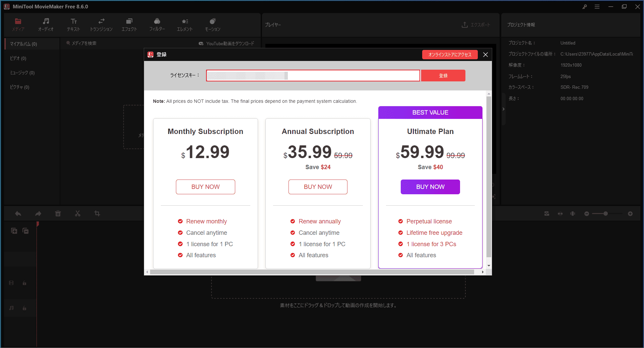
Task: Click the undo arrow icon
Action: [x=18, y=214]
